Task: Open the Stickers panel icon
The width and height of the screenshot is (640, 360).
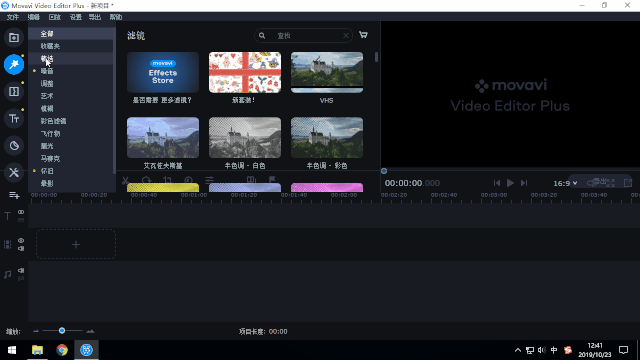Action: (14, 145)
